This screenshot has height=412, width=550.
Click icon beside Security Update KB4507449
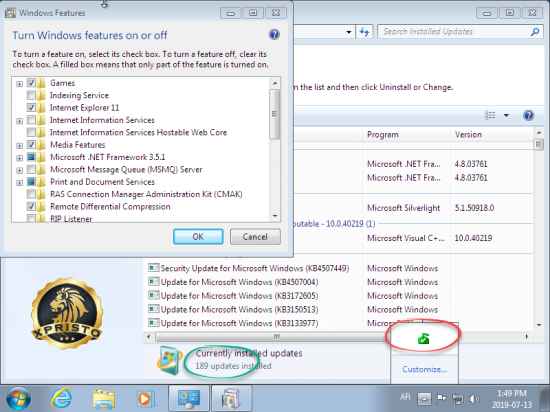click(153, 268)
